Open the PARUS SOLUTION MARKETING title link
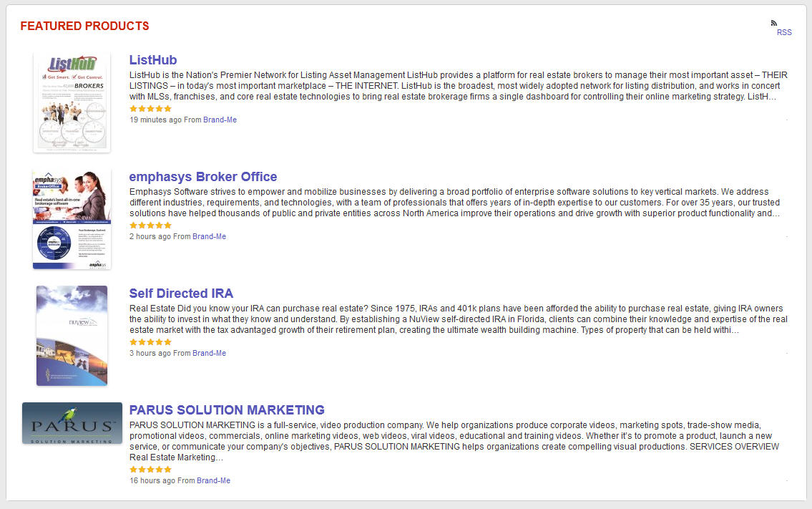This screenshot has height=509, width=812. tap(227, 410)
